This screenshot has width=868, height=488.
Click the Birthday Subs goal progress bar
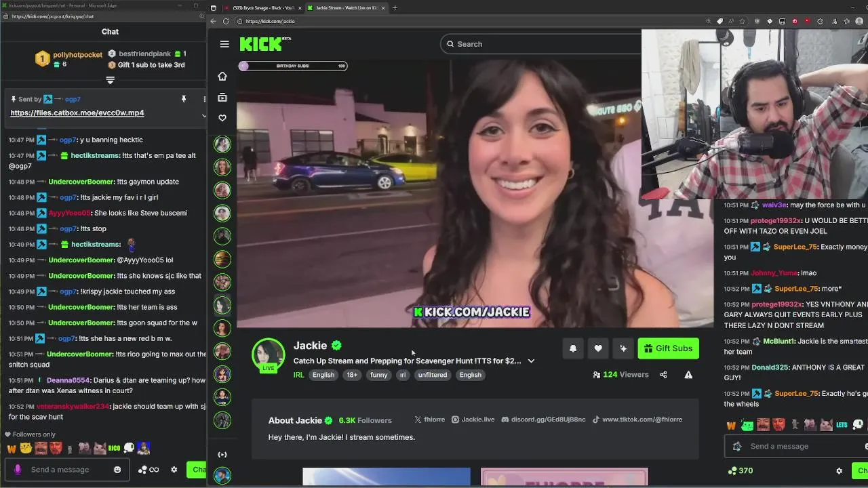coord(293,66)
